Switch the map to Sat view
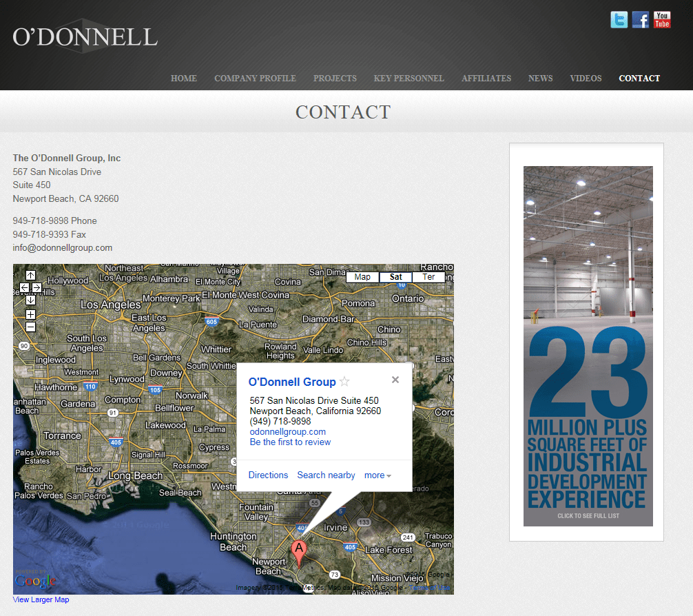The width and height of the screenshot is (693, 616). (395, 276)
